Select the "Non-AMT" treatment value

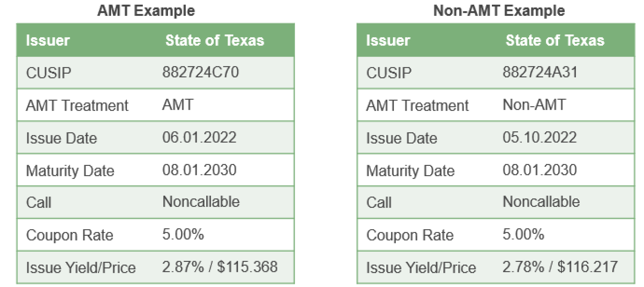tap(534, 105)
